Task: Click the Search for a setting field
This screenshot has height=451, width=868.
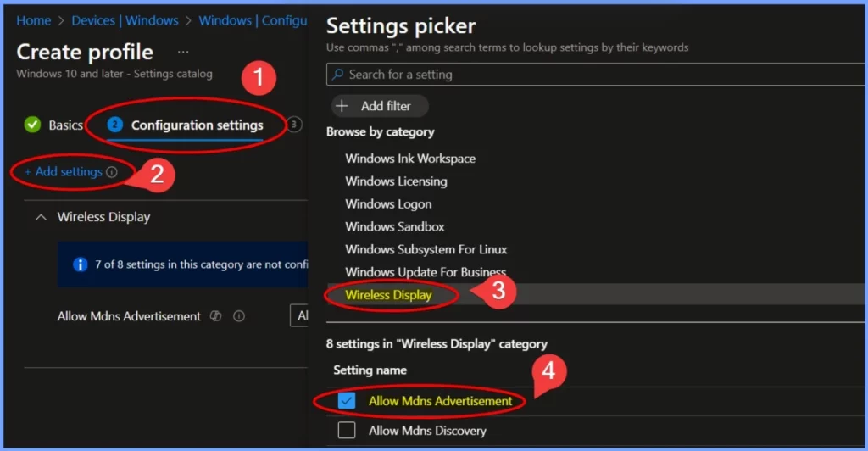Action: coord(595,74)
